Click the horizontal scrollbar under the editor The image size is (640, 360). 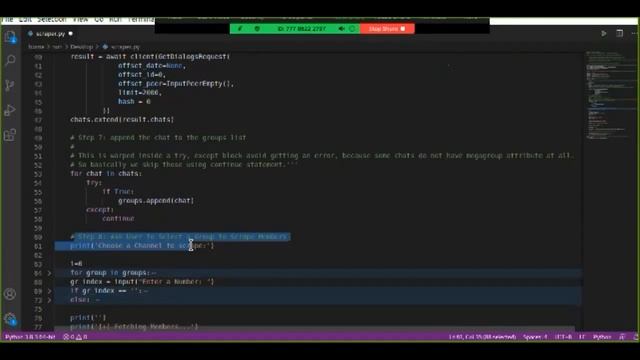tap(314, 328)
